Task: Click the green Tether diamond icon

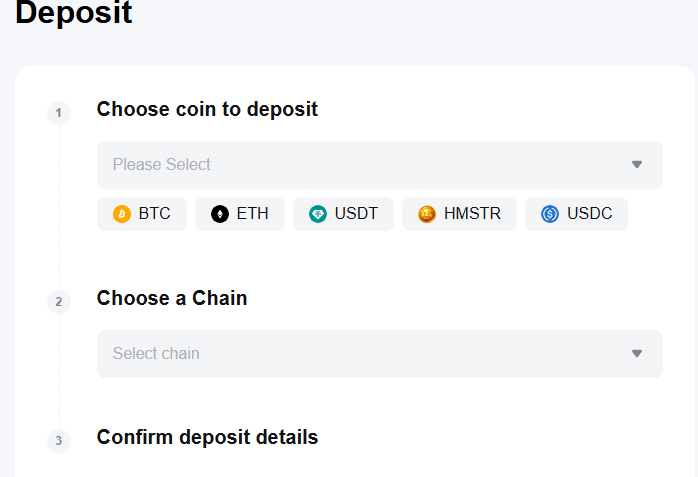Action: pos(318,214)
